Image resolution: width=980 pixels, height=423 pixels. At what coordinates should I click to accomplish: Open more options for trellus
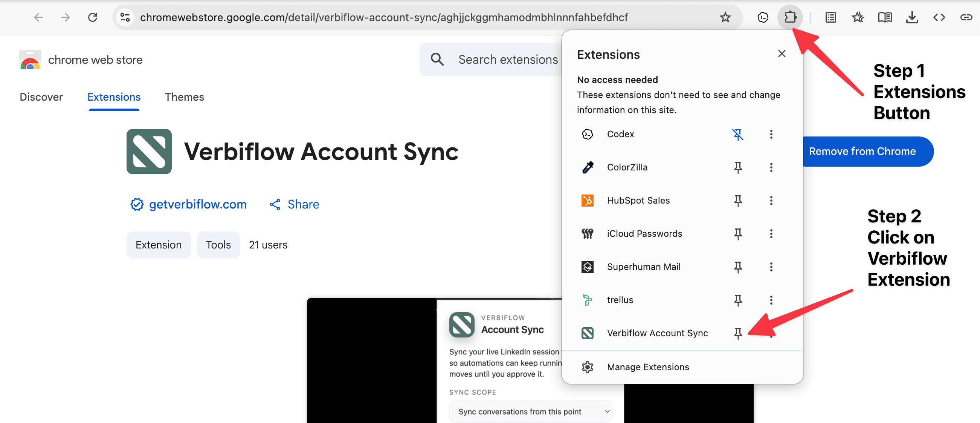(771, 300)
